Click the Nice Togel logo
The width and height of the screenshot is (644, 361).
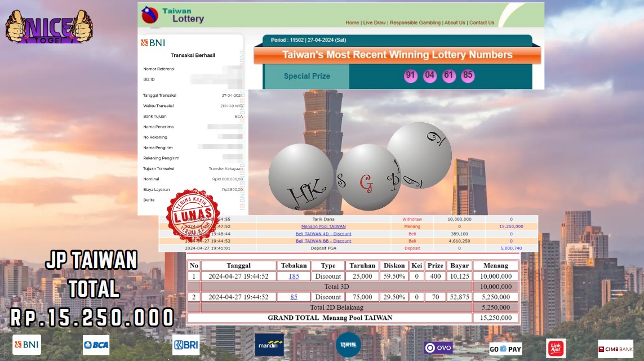[49, 26]
